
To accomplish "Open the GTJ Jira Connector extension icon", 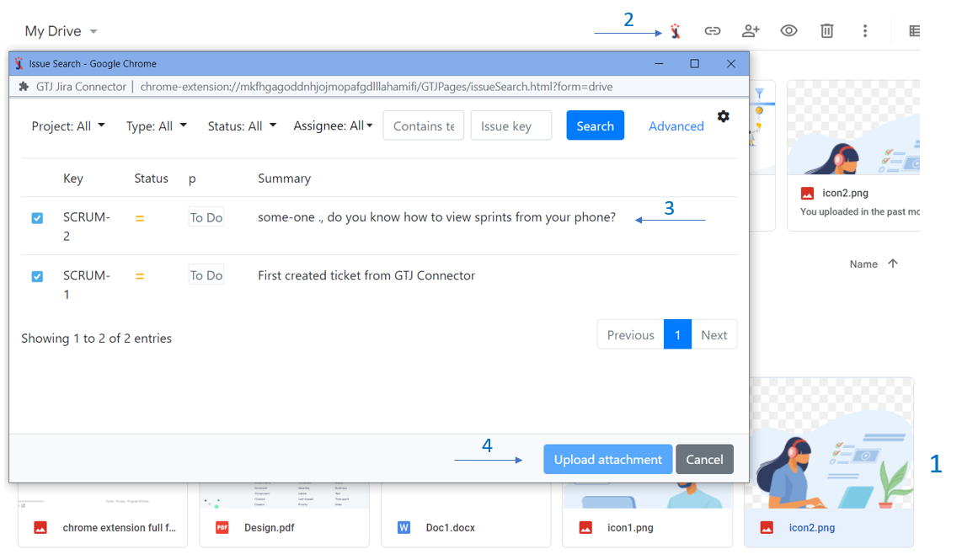I will [675, 30].
